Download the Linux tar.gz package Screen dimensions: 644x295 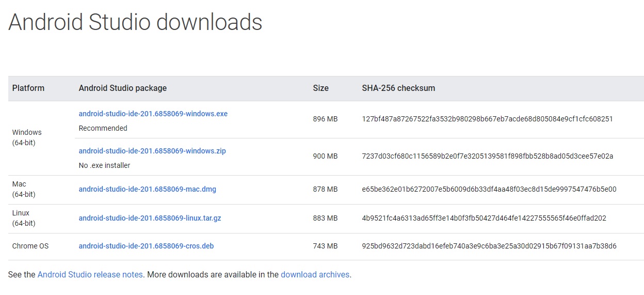click(150, 218)
